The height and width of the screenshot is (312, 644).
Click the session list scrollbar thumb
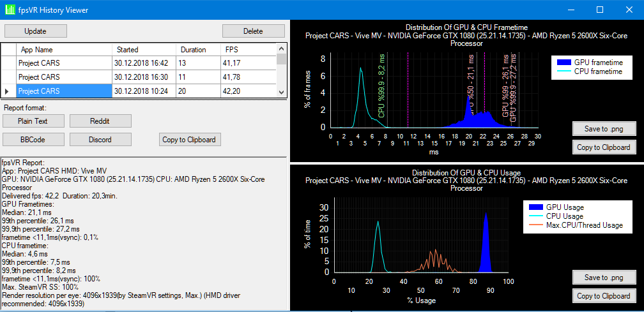pyautogui.click(x=281, y=58)
